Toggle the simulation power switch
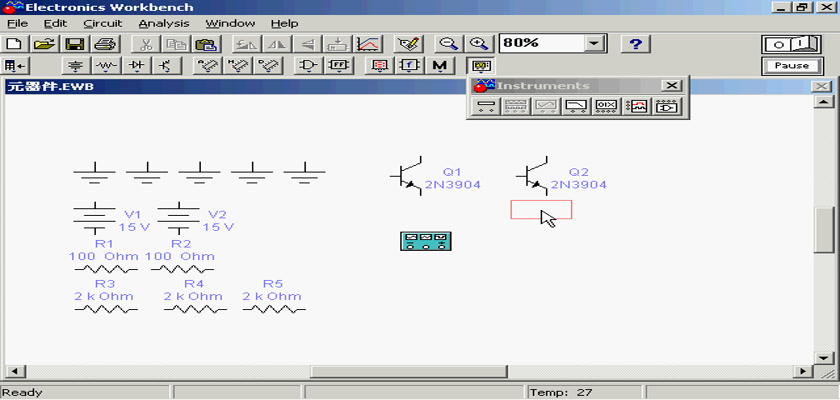 pyautogui.click(x=790, y=44)
